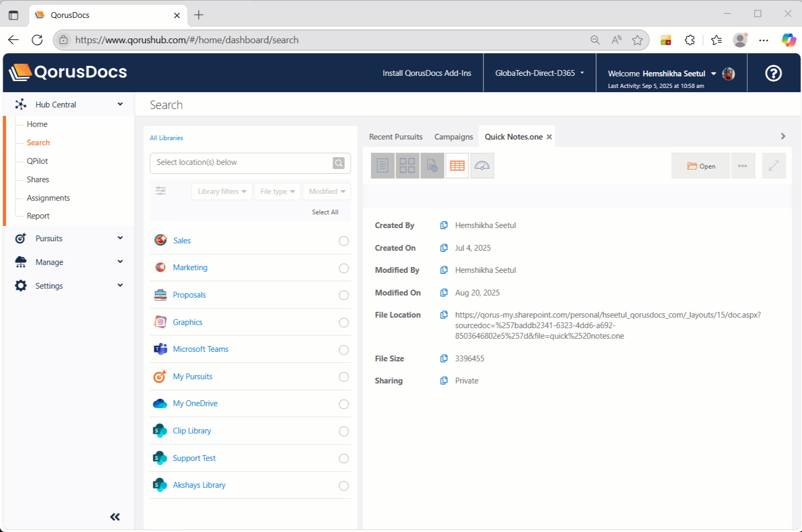Open the Library filters dropdown

222,192
